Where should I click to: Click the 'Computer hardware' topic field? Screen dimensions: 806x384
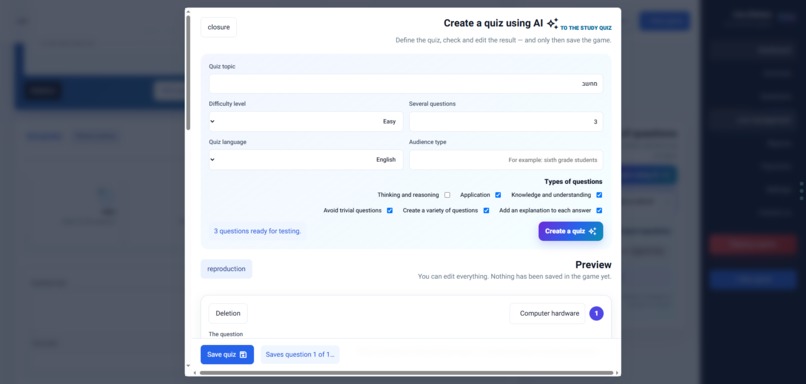tap(547, 314)
